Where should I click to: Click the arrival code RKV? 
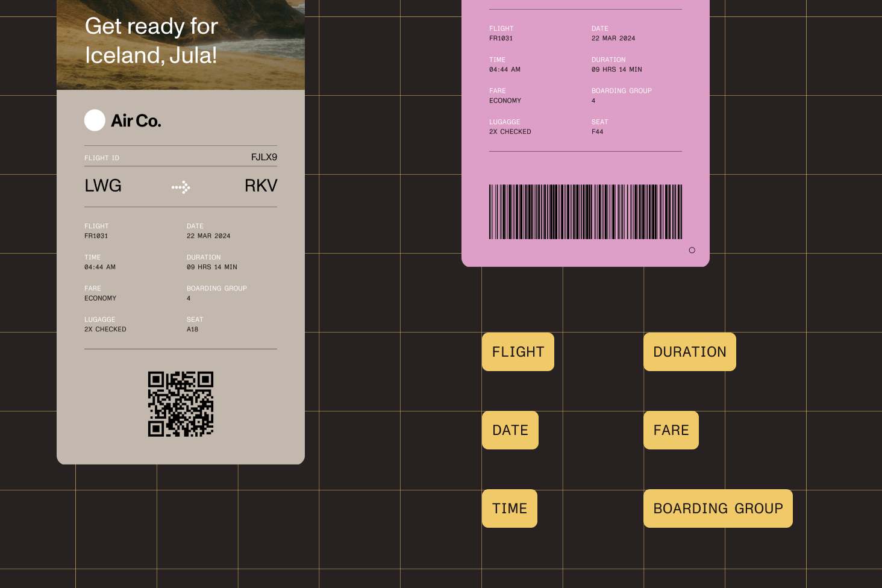click(261, 186)
